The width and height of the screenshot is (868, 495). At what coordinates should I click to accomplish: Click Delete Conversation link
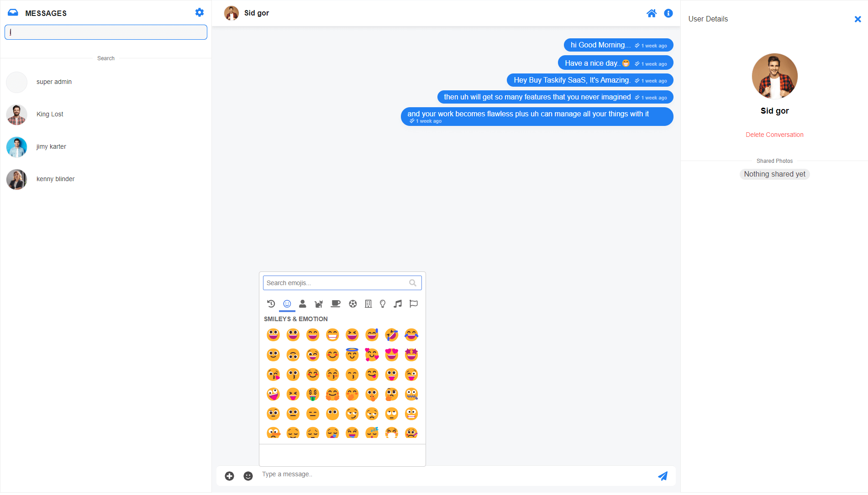tap(774, 135)
